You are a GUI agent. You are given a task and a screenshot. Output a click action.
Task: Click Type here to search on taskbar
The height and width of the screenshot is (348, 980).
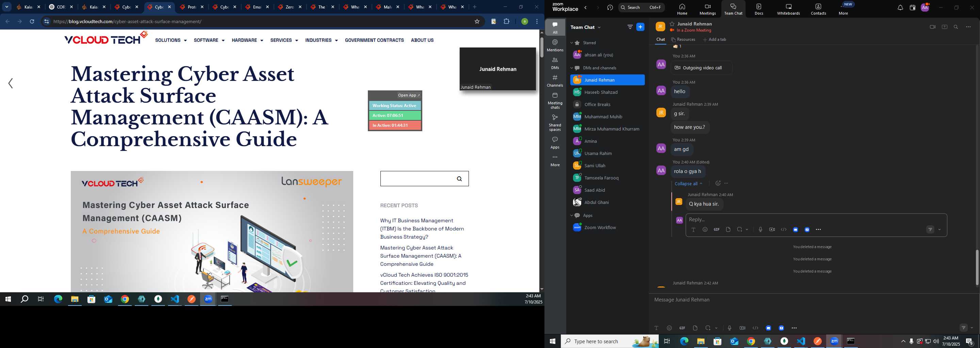[609, 341]
